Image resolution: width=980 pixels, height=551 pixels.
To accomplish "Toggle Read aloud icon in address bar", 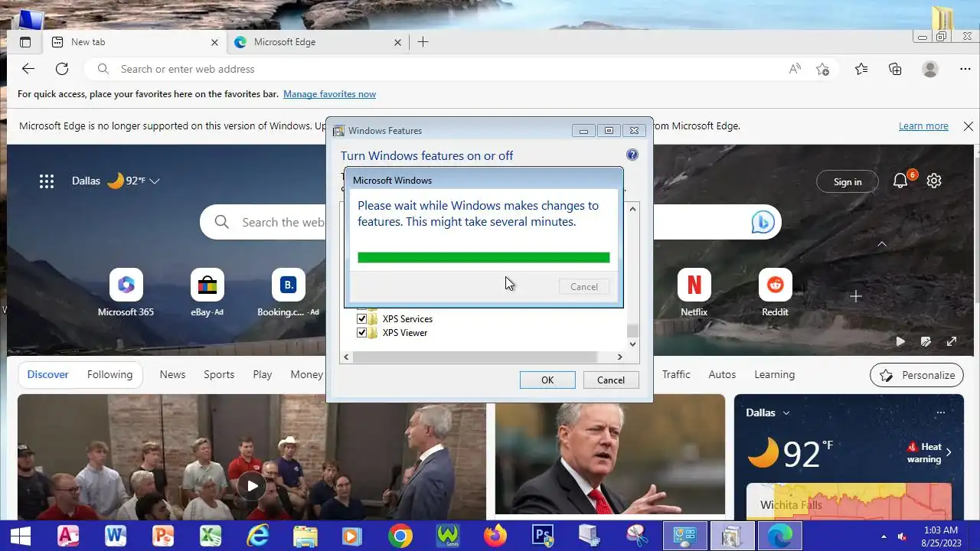I will [795, 69].
